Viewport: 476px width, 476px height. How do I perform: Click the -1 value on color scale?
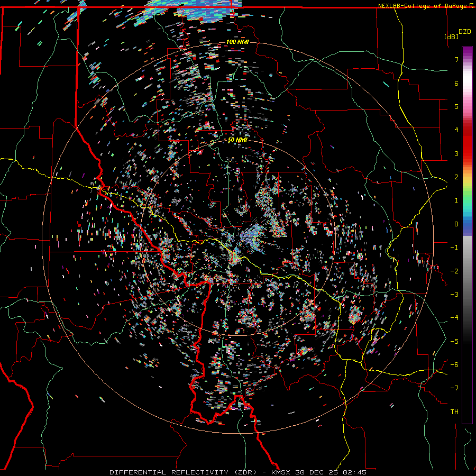pyautogui.click(x=454, y=247)
